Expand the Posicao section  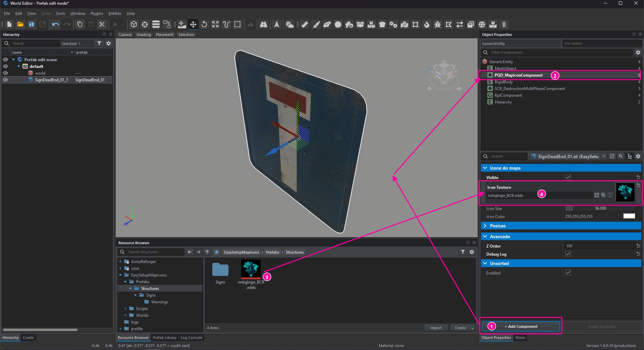tap(485, 225)
